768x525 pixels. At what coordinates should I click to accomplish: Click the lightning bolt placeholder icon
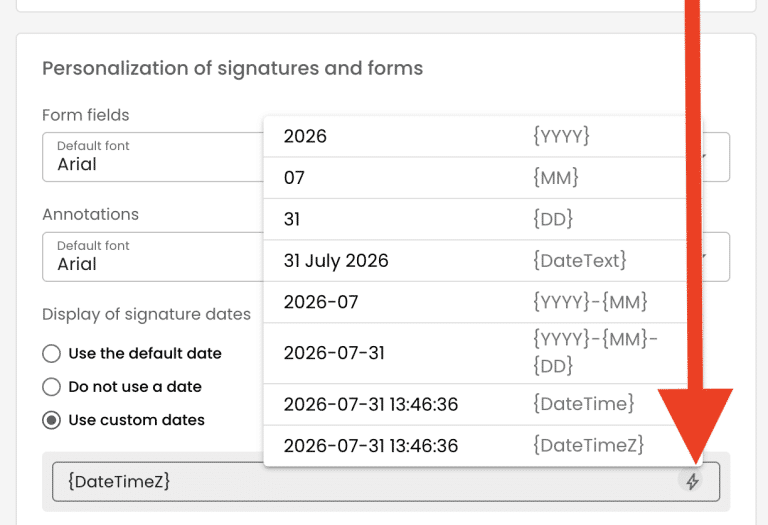pyautogui.click(x=692, y=481)
